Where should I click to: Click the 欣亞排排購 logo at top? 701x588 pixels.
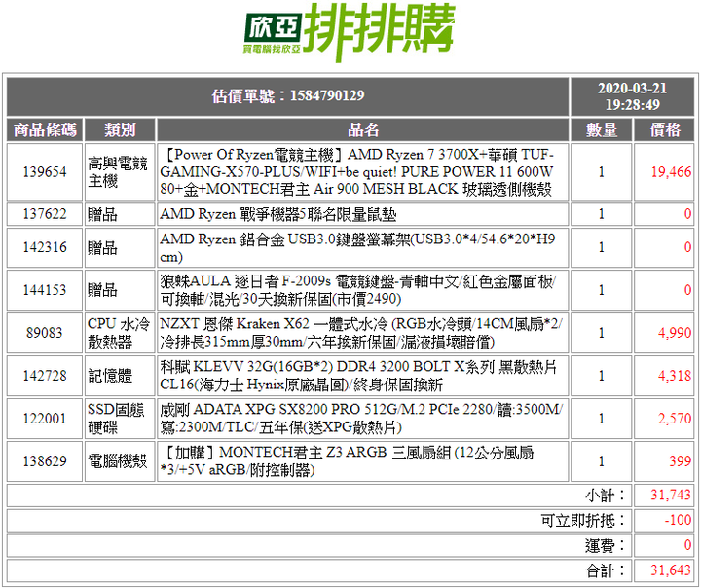350,32
